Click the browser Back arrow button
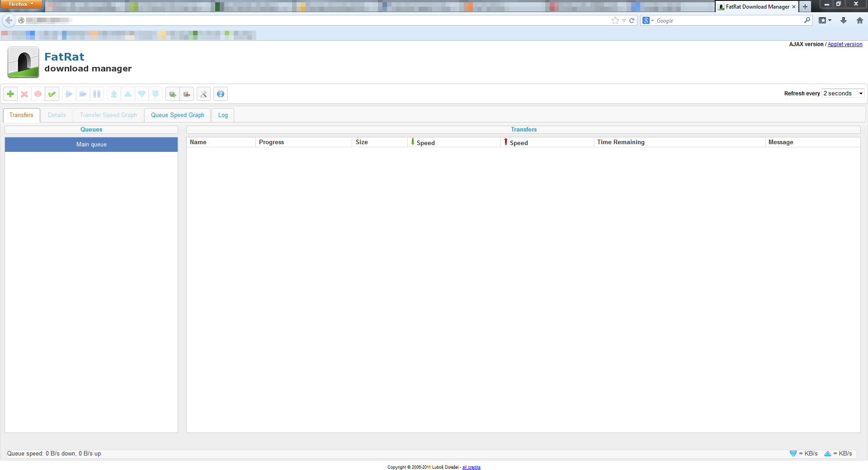Viewport: 868px width, 470px height. tap(9, 20)
